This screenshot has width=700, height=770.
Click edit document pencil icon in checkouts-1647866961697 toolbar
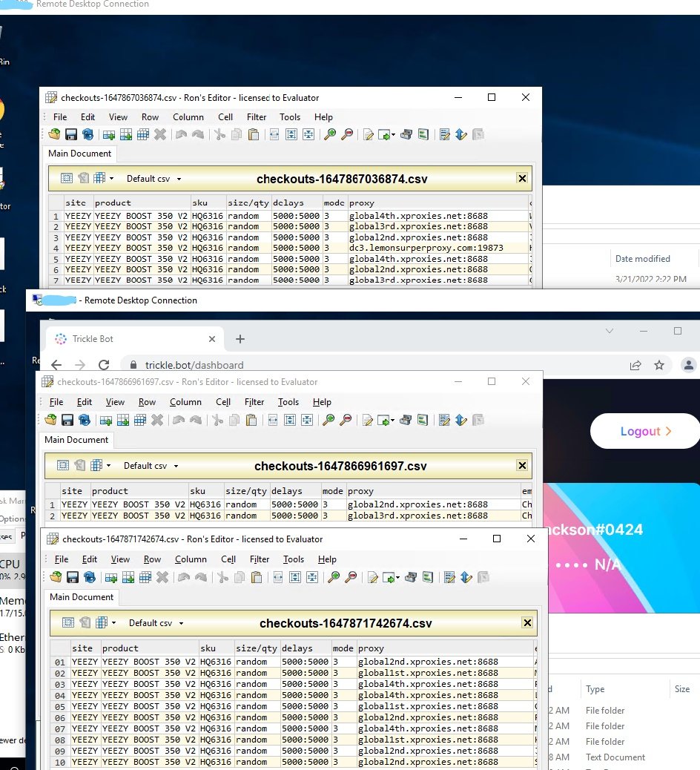[367, 420]
